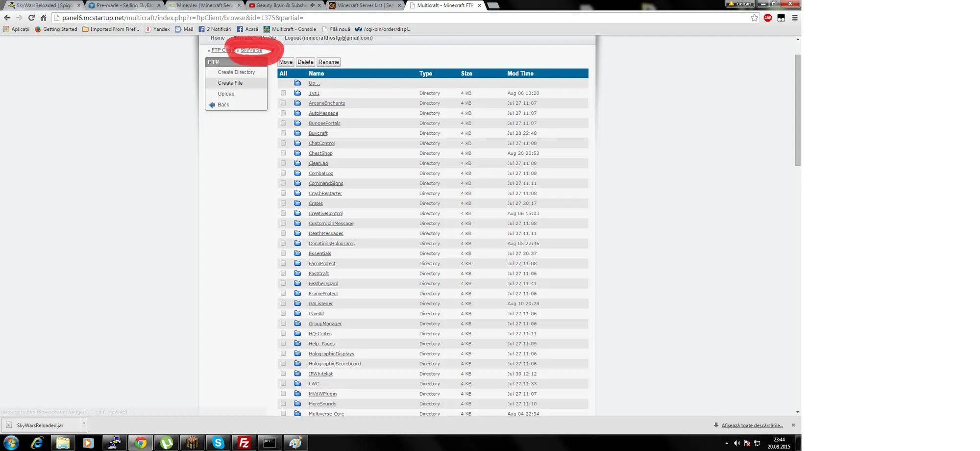Click the AdBlock Plus extension icon
Viewport: 980px width, 451px height.
tap(767, 18)
